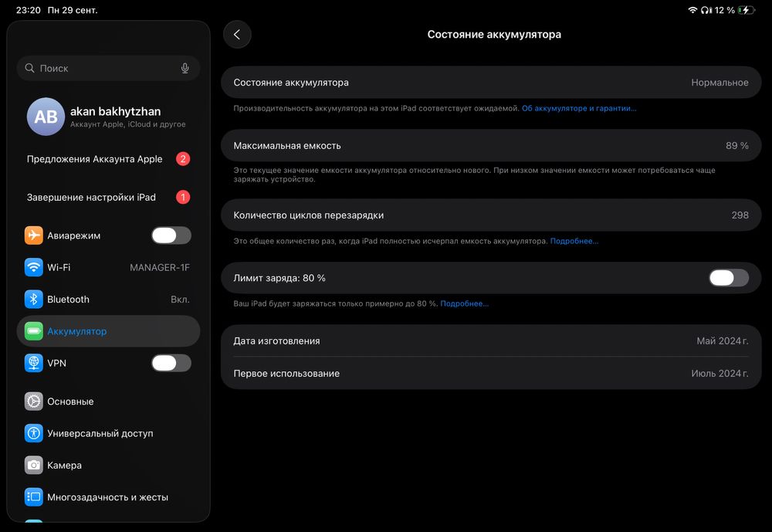Tap the green Аккумулятор battery icon

point(33,331)
